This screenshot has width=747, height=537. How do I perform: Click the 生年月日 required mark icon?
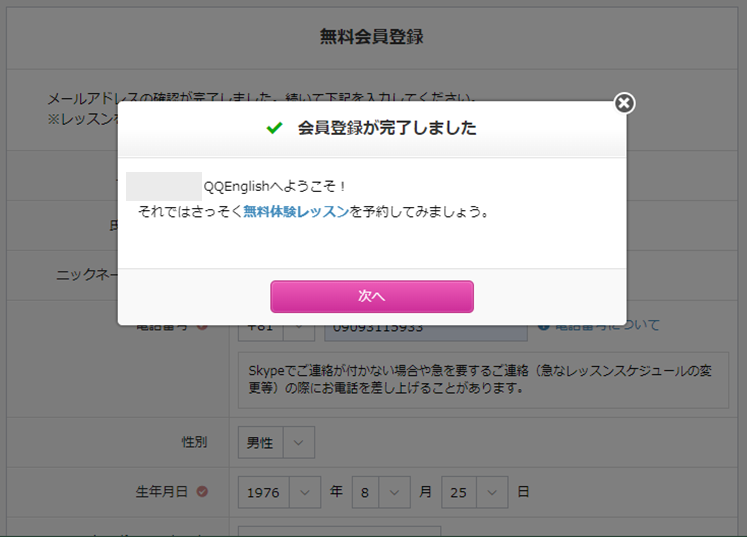click(202, 491)
